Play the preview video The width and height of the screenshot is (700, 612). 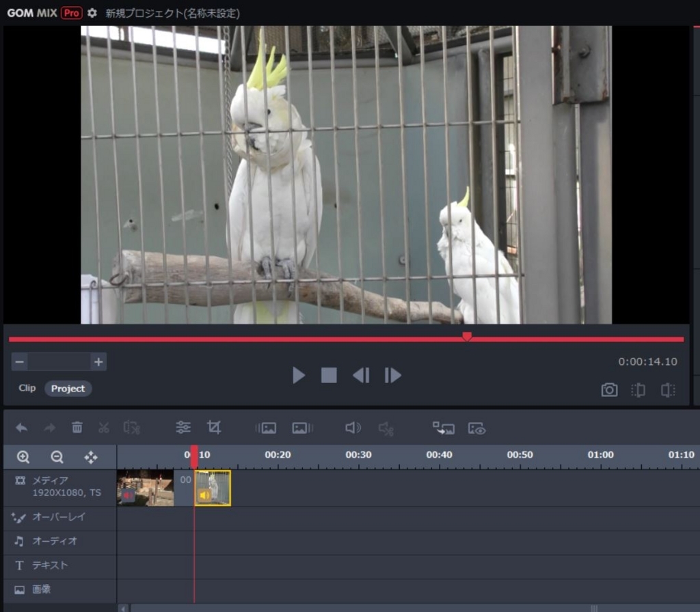click(299, 375)
